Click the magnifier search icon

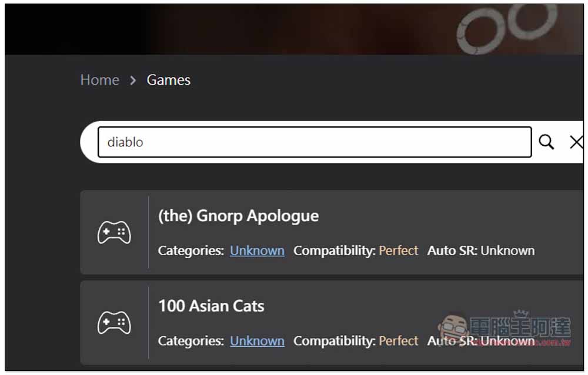pos(546,142)
